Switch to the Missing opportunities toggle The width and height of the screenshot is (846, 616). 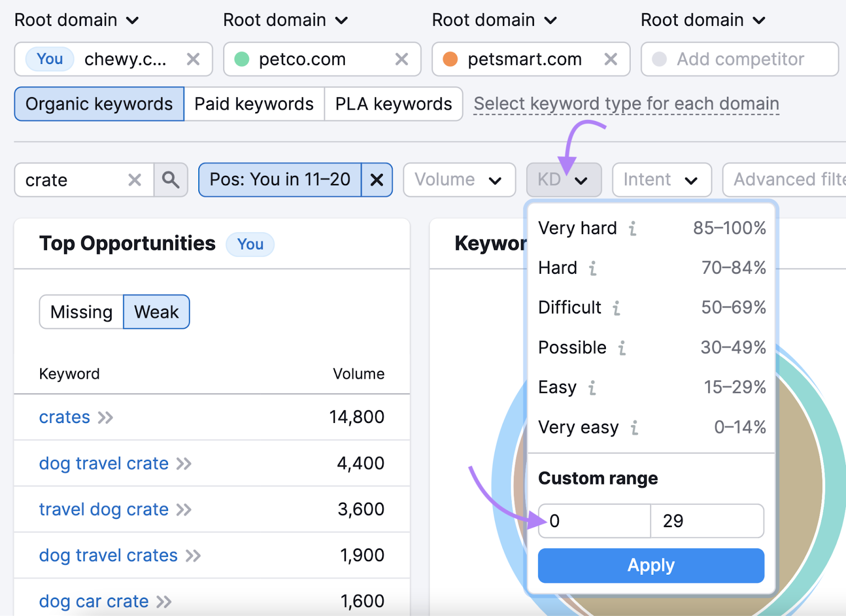(x=81, y=312)
